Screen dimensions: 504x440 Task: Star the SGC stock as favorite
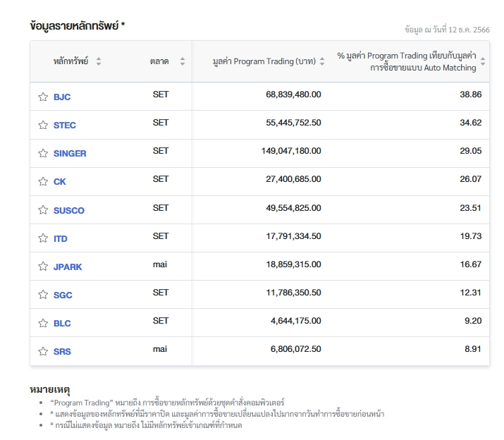43,295
